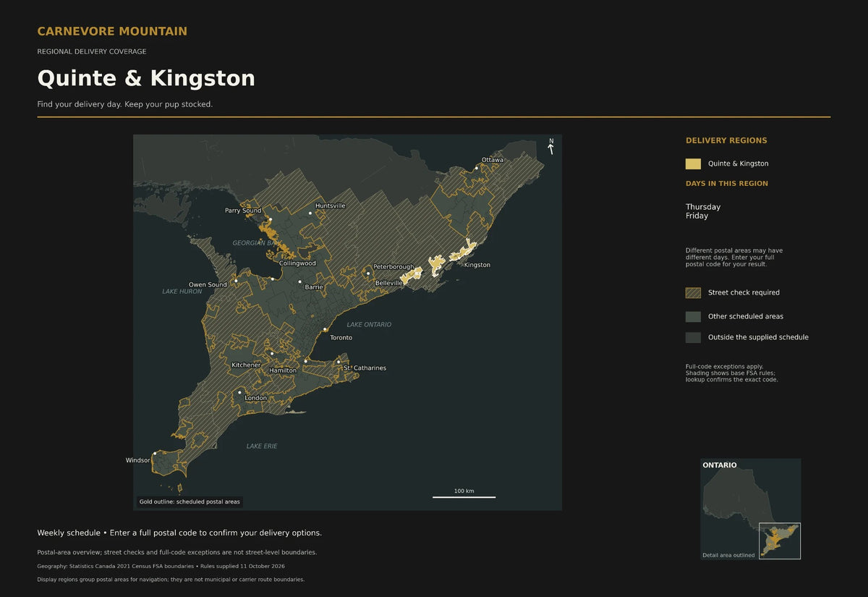
Task: Click the 'Find your delivery day' tagline
Action: pyautogui.click(x=125, y=104)
